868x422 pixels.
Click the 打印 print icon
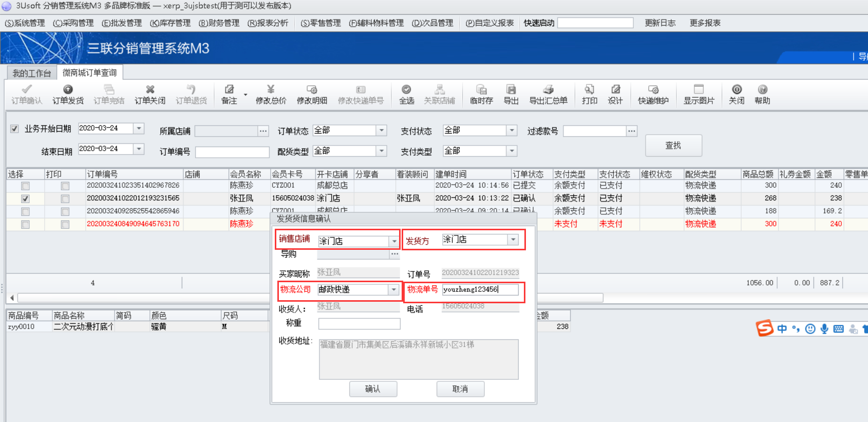pos(589,95)
